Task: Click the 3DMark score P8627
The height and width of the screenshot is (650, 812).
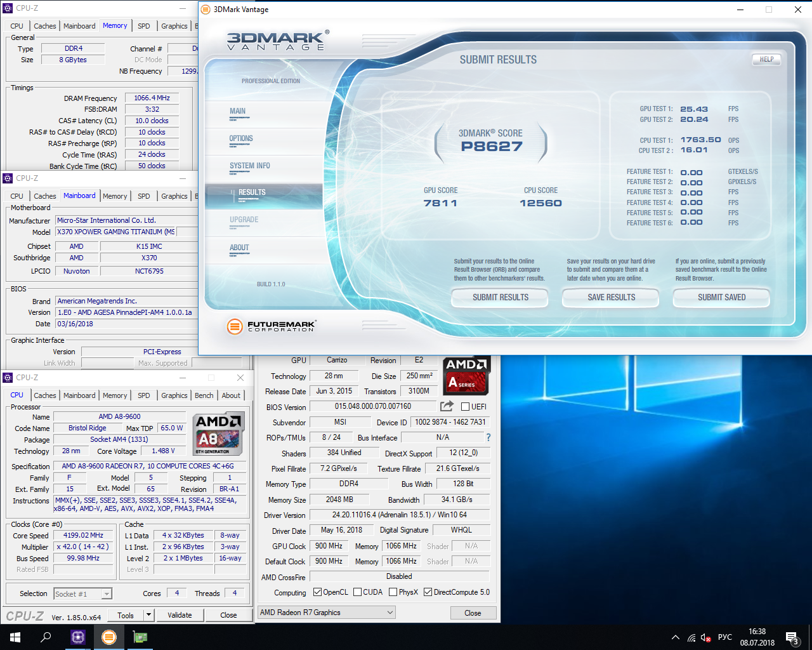Action: [x=492, y=147]
